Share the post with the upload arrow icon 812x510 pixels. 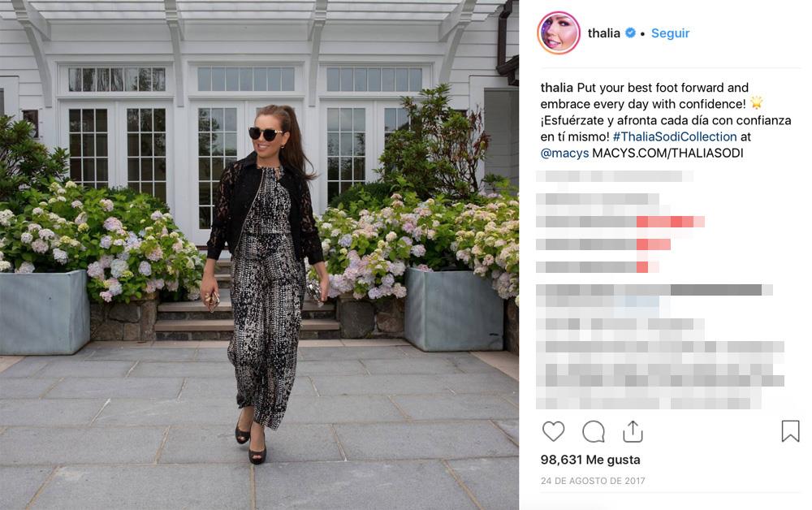tap(633, 431)
